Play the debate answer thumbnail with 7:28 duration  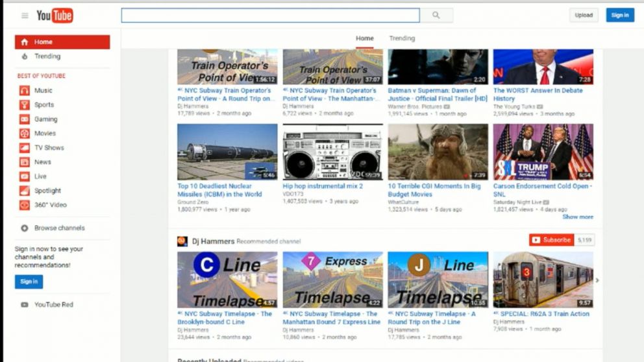point(543,67)
